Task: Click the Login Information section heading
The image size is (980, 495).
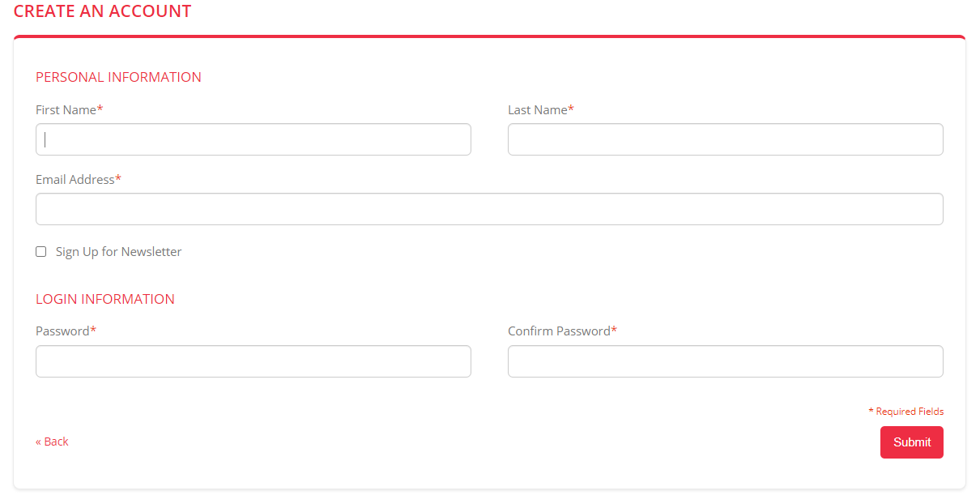Action: click(105, 299)
